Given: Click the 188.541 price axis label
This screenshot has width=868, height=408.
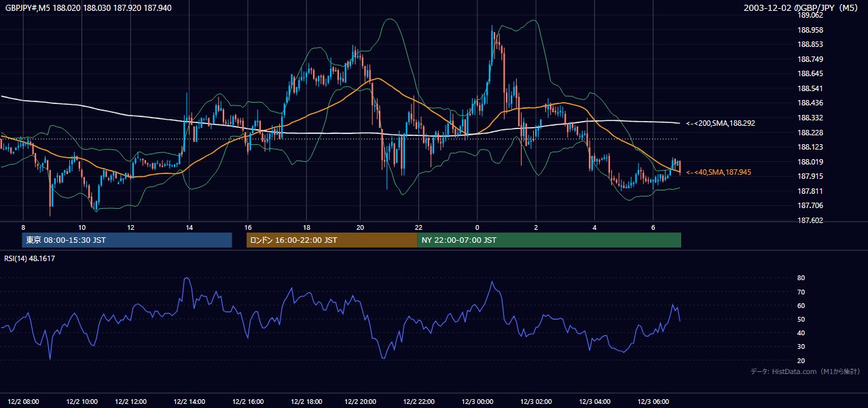Looking at the screenshot, I should coord(811,89).
